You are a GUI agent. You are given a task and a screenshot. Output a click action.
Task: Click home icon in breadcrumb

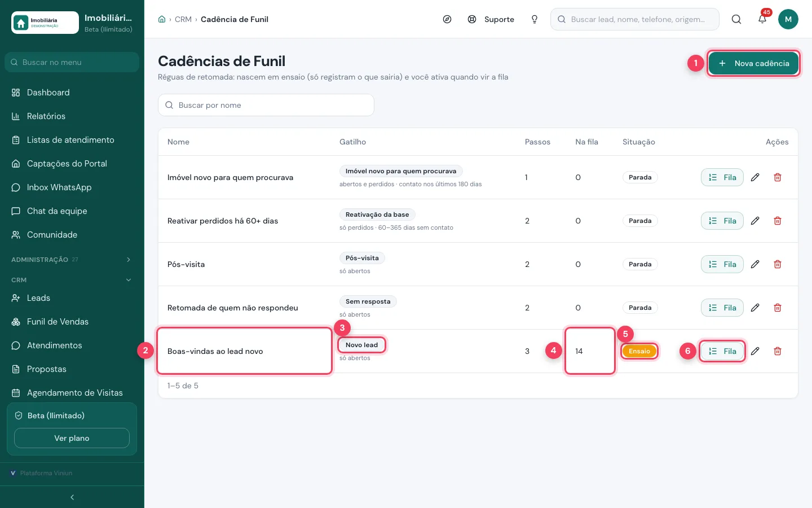pyautogui.click(x=162, y=19)
